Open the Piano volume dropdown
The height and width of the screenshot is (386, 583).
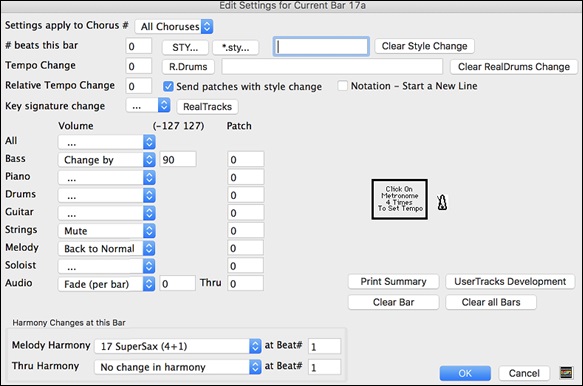pyautogui.click(x=107, y=178)
